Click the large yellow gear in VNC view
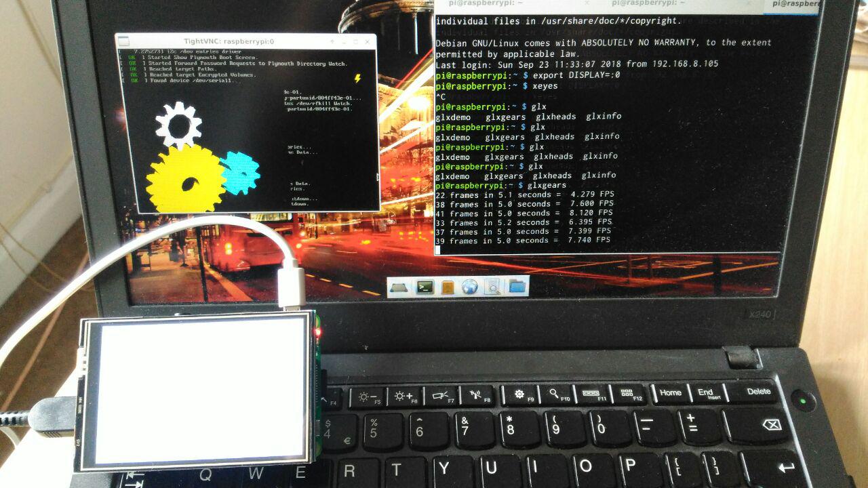Viewport: 868px width, 488px height. 184,180
